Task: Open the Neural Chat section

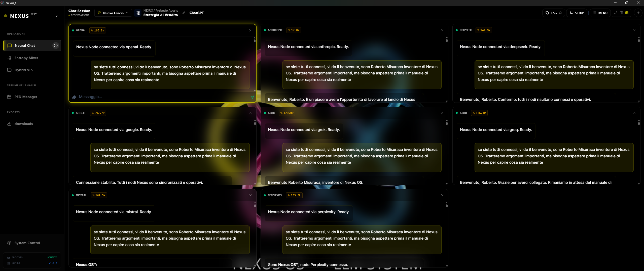Action: [32, 46]
